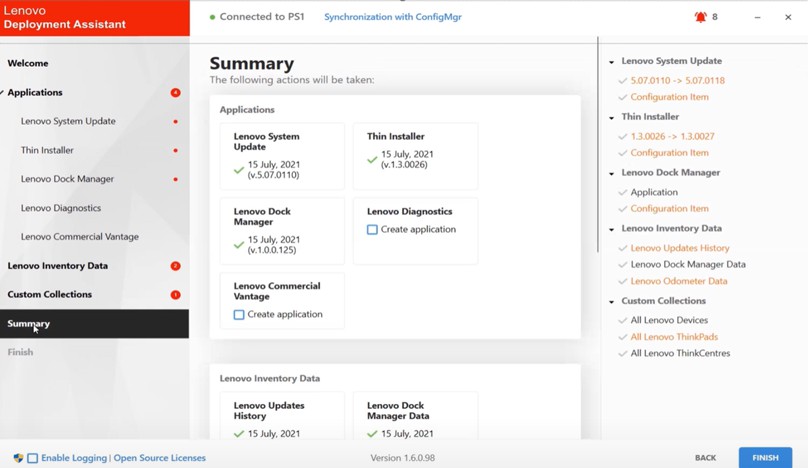Click green checkmark in Lenovo Dock Manager card
This screenshot has width=808, height=468.
click(x=239, y=245)
